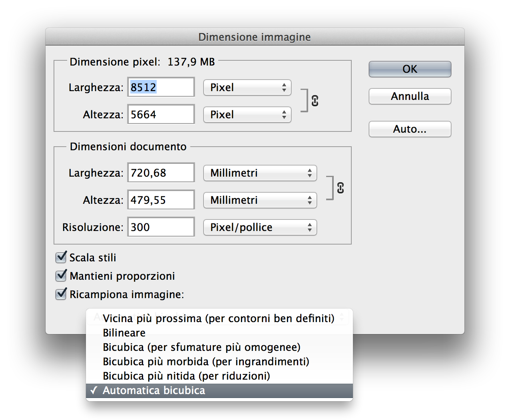Choose Bilineare from the resampling menu

[124, 332]
